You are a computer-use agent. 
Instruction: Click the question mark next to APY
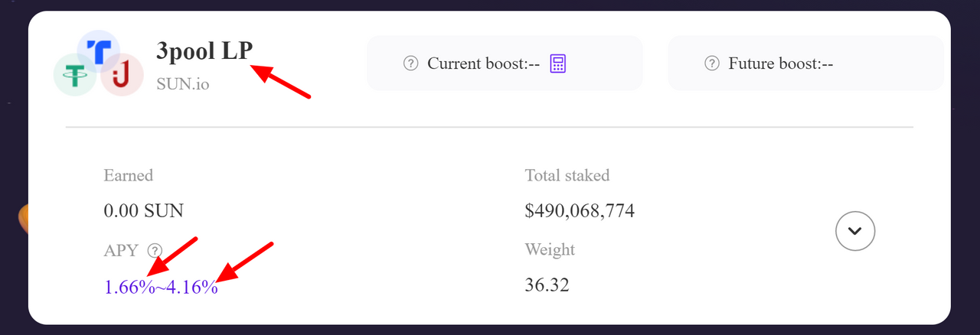(x=155, y=250)
